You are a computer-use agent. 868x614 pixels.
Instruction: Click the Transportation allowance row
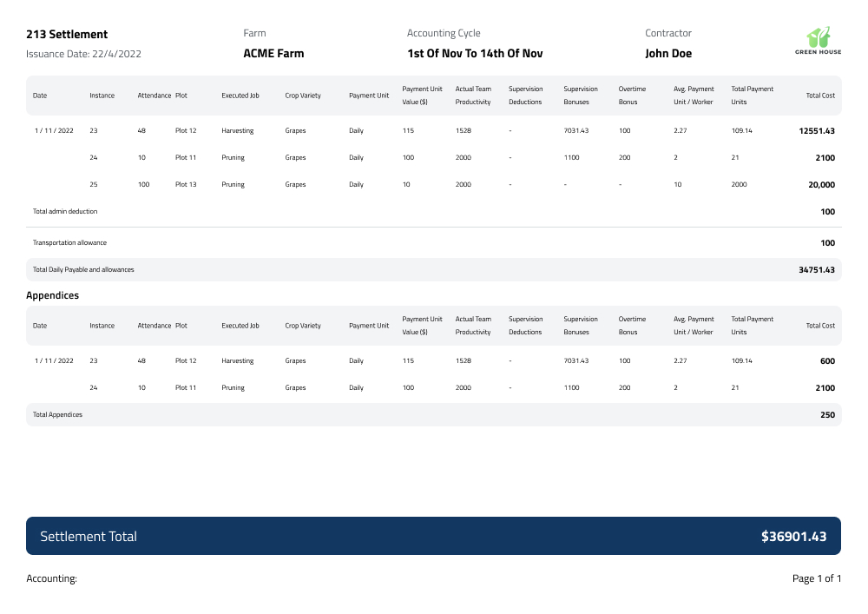point(69,243)
